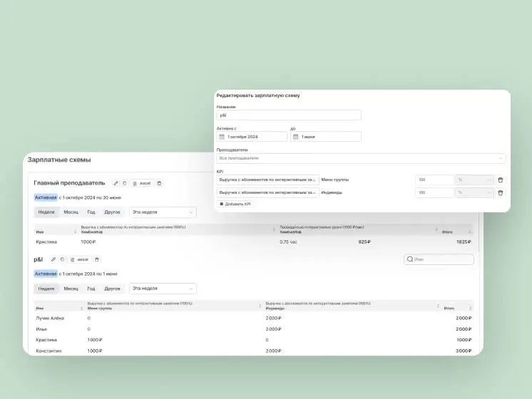Open the calendar for Активна с date
The height and width of the screenshot is (399, 532).
point(222,136)
